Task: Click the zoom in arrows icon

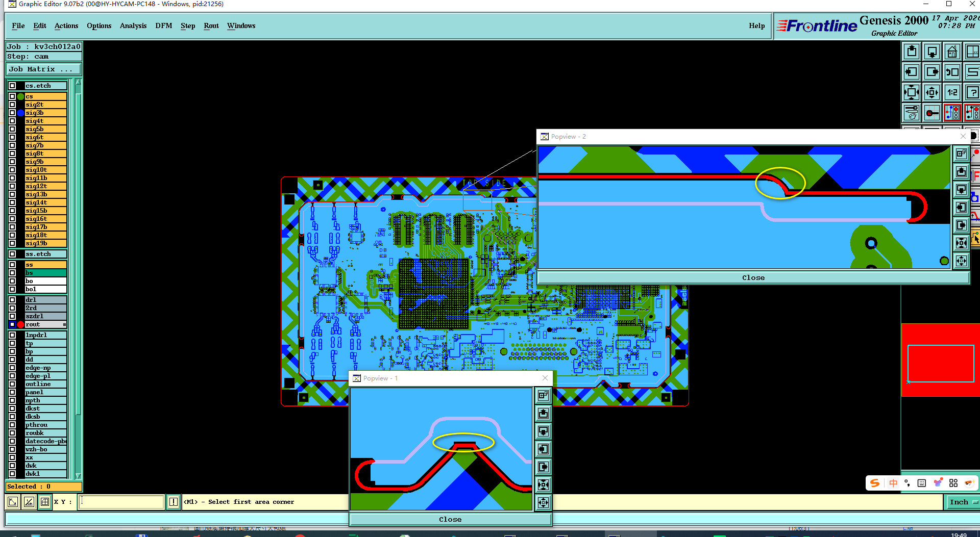Action: tap(932, 92)
